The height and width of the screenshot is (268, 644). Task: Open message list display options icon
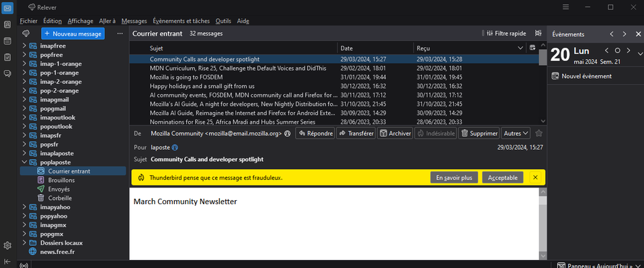[538, 33]
